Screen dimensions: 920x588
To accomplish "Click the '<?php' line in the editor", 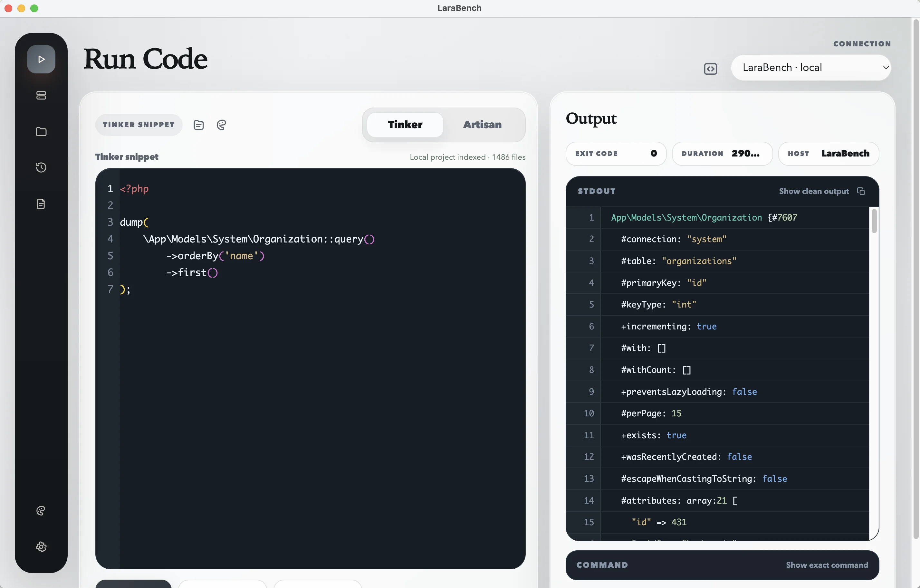I will click(134, 189).
